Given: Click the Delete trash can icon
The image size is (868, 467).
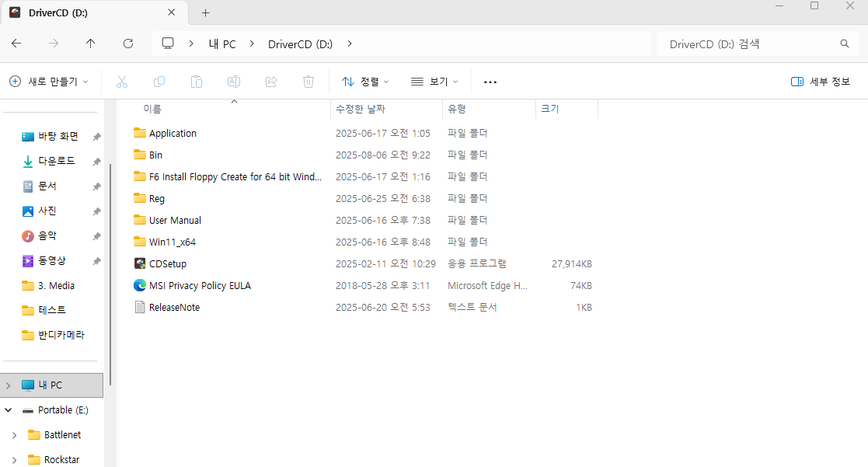Looking at the screenshot, I should coord(309,82).
